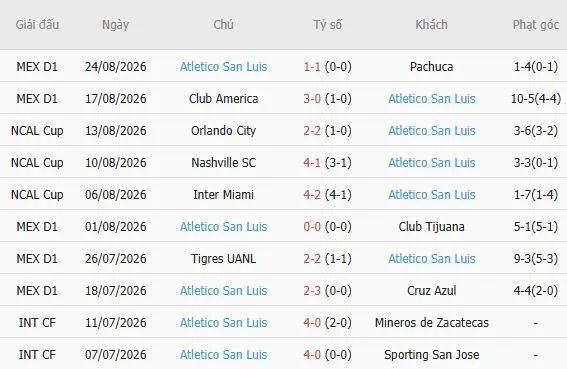The image size is (567, 369).
Task: Open Tigres UANL team page
Action: [223, 259]
